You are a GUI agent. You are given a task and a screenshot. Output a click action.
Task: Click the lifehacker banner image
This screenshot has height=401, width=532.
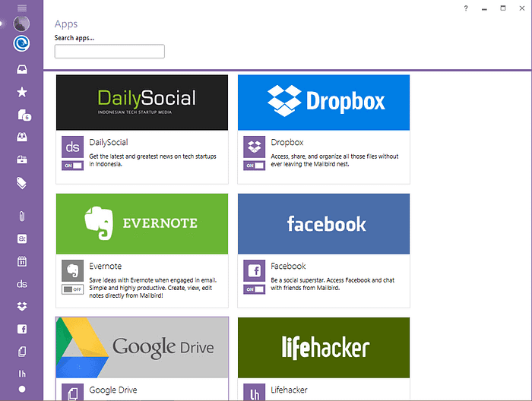point(324,347)
